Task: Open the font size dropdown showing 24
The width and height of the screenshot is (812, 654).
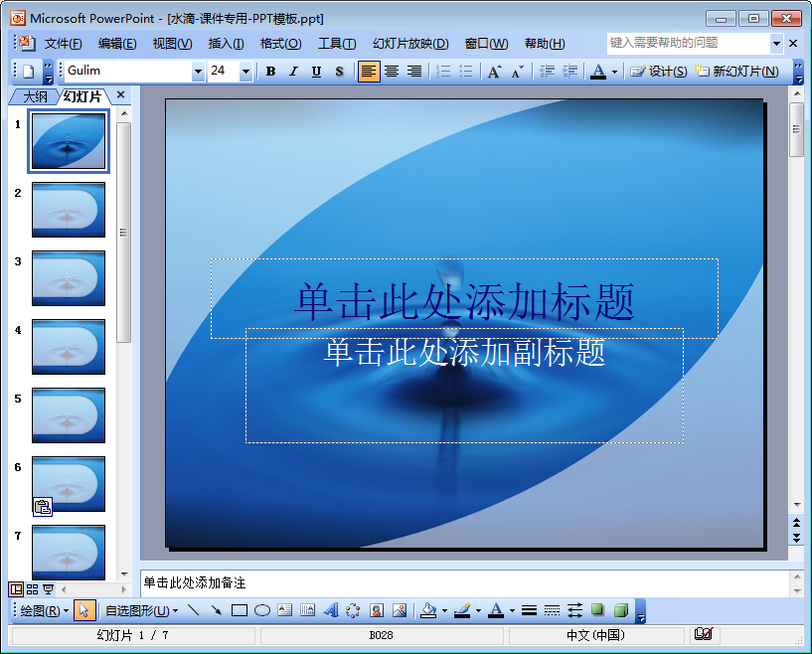Action: tap(245, 72)
